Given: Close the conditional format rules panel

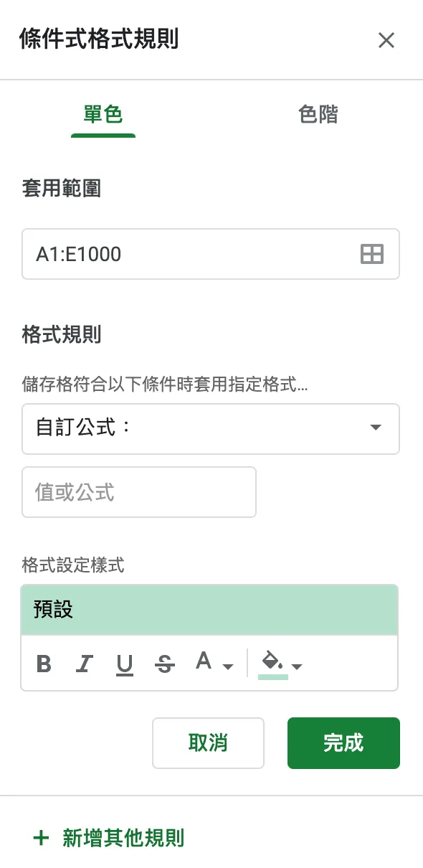Looking at the screenshot, I should tap(386, 40).
